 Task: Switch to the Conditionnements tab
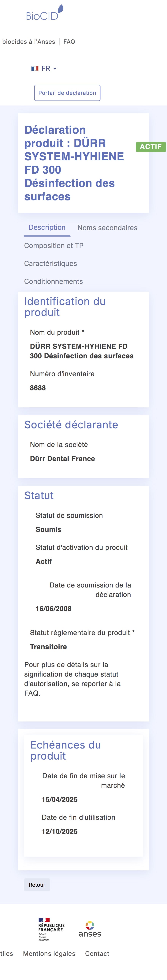click(x=54, y=282)
